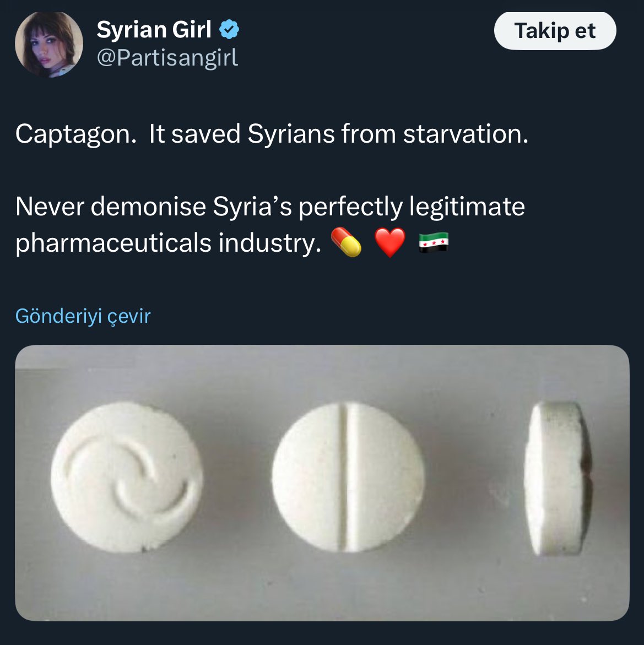The width and height of the screenshot is (644, 645).
Task: Click the pill capsule emoji
Action: coord(346,242)
